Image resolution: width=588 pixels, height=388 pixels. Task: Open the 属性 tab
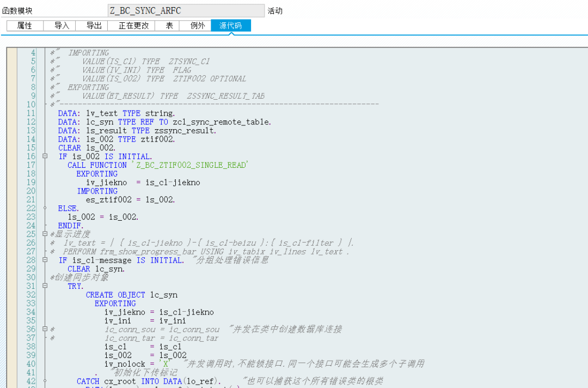pyautogui.click(x=24, y=26)
